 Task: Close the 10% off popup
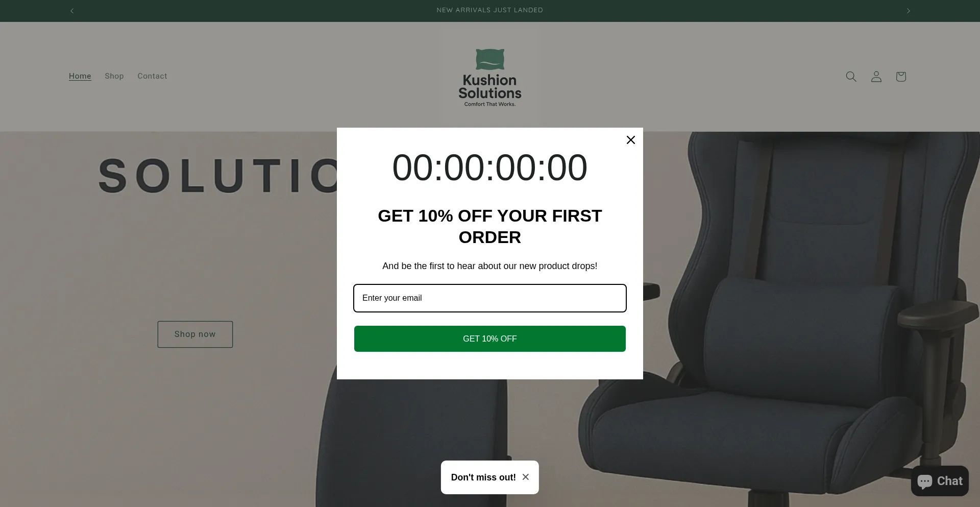point(631,140)
